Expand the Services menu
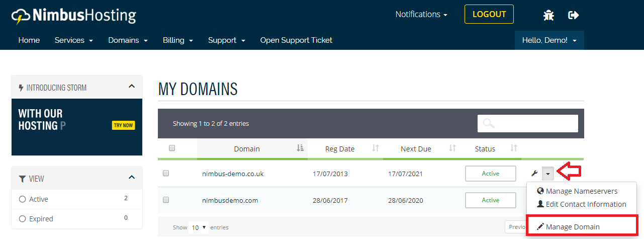 point(74,40)
